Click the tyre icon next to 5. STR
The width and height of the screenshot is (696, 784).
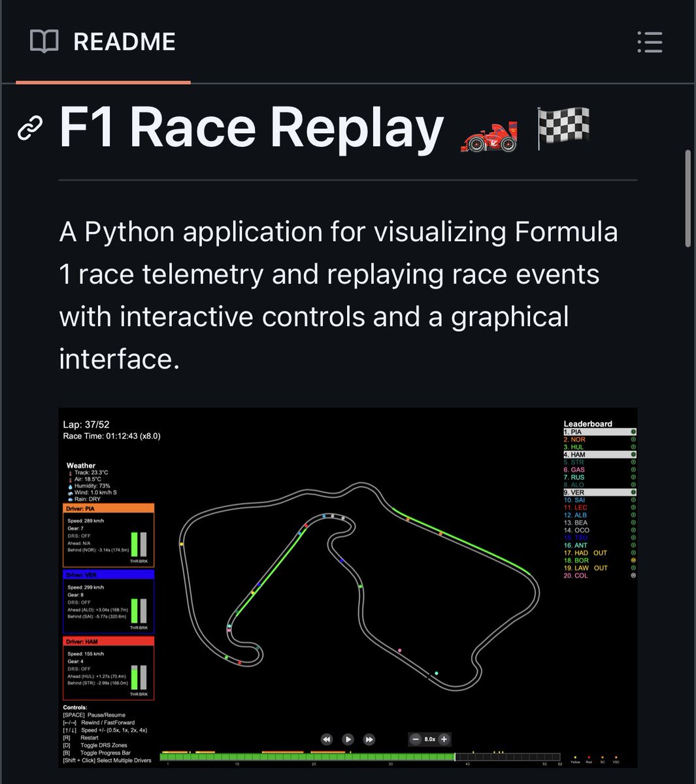633,462
